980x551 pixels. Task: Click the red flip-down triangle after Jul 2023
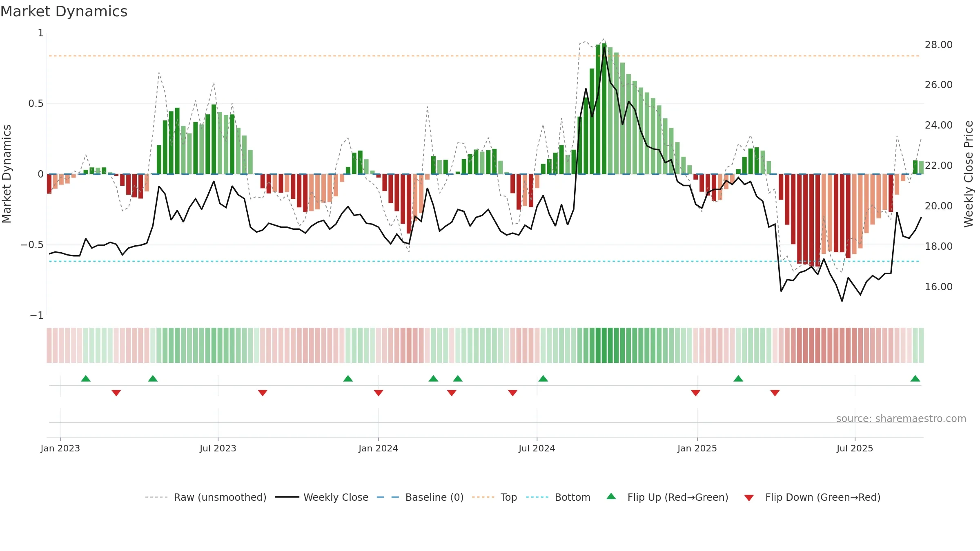pyautogui.click(x=263, y=393)
